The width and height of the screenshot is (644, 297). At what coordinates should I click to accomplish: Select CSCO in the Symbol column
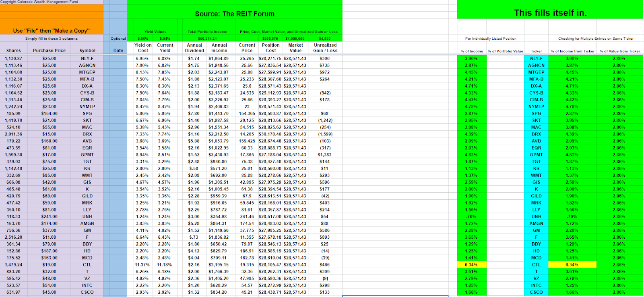click(87, 293)
